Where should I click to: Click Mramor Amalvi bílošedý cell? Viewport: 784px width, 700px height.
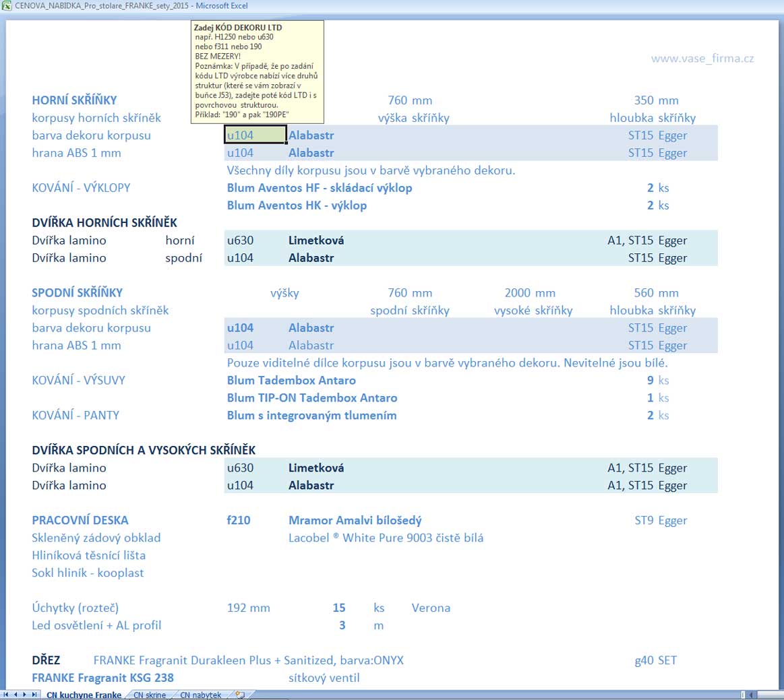pyautogui.click(x=355, y=520)
